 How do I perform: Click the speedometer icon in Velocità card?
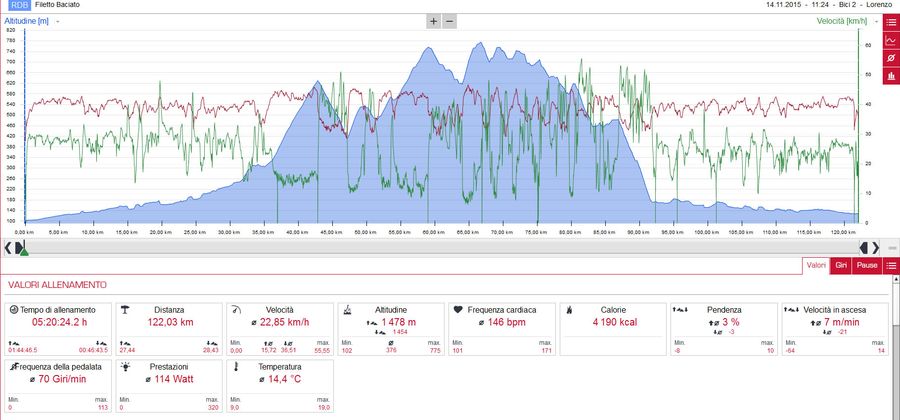tap(235, 310)
